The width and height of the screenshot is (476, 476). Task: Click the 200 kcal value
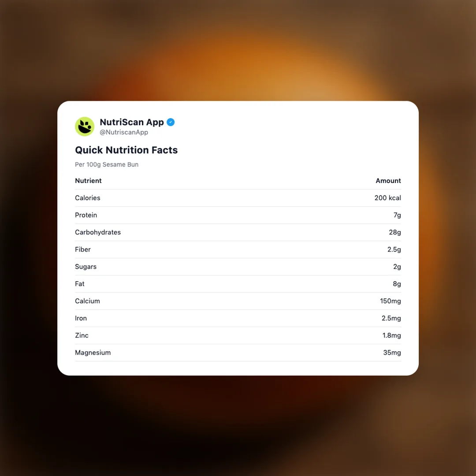coord(387,198)
